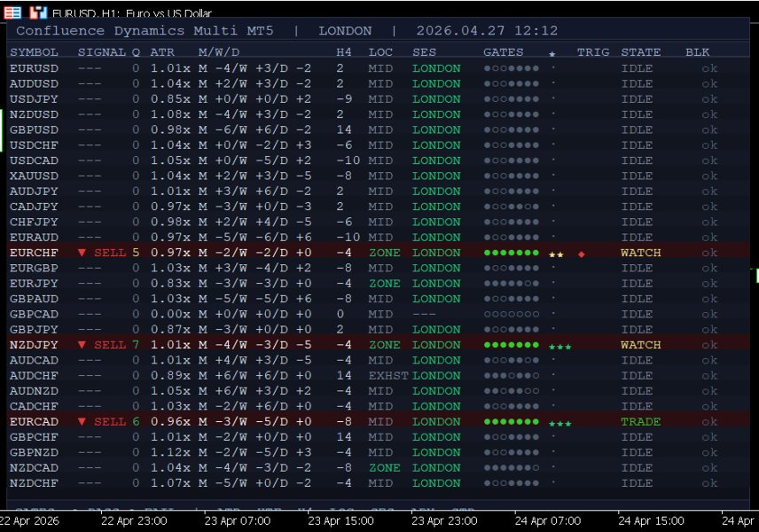This screenshot has height=532, width=759.
Task: Click gate dots in AUDCHF row
Action: [x=511, y=376]
